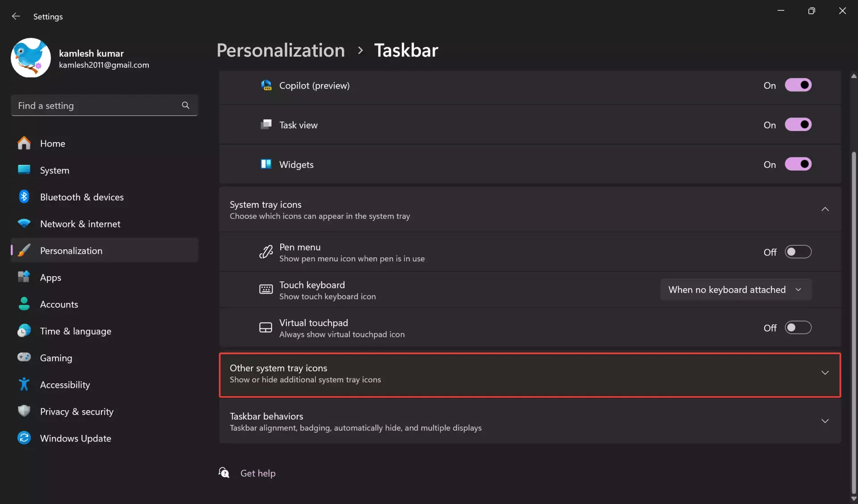The image size is (858, 504).
Task: Enable the Pen menu toggle
Action: pyautogui.click(x=798, y=252)
